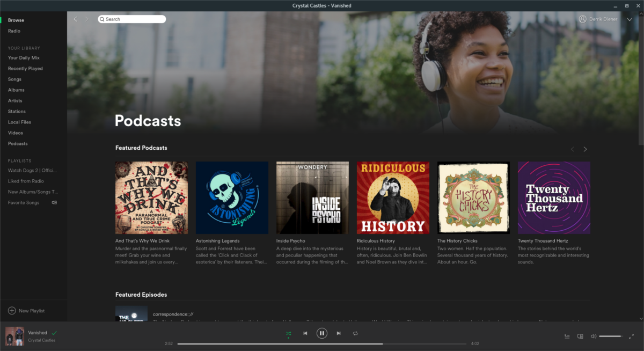Open Twenty Thousand Hertz cover art

pos(554,198)
